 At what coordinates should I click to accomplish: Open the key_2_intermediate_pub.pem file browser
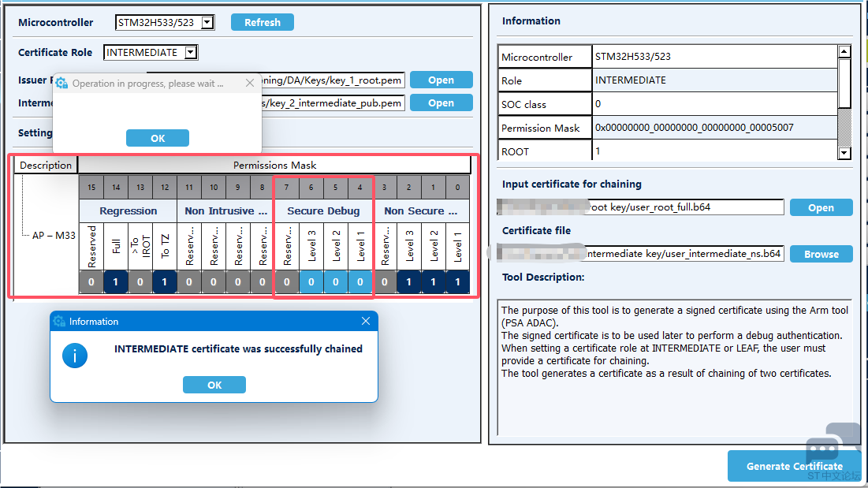(x=441, y=103)
